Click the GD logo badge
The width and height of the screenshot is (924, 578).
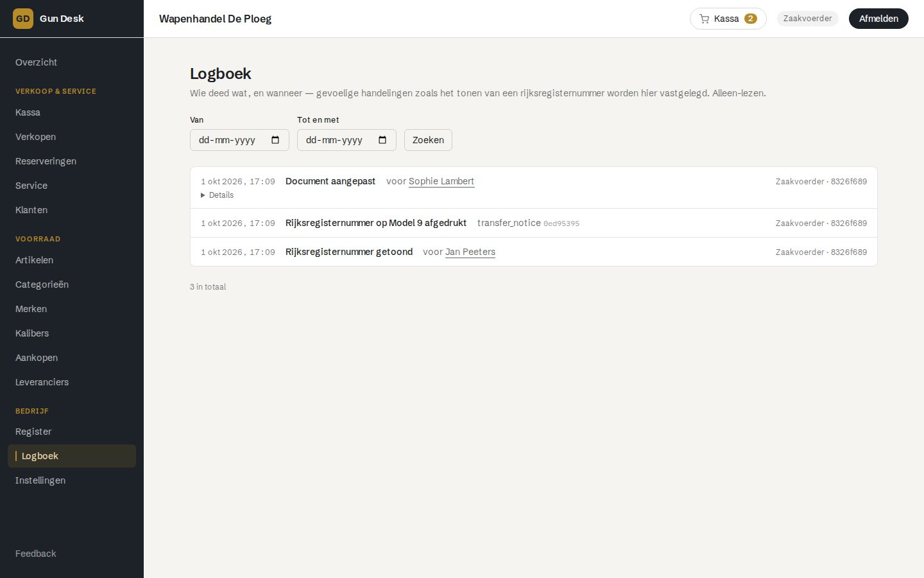[x=23, y=19]
